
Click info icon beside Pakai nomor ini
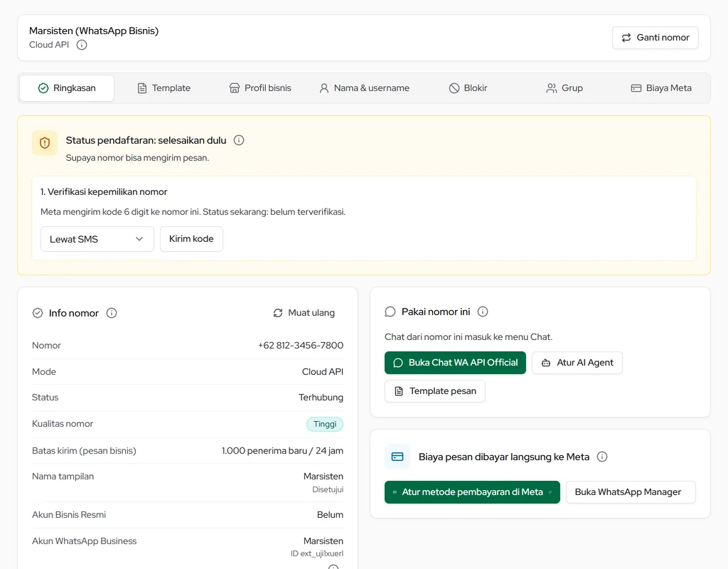tap(483, 312)
